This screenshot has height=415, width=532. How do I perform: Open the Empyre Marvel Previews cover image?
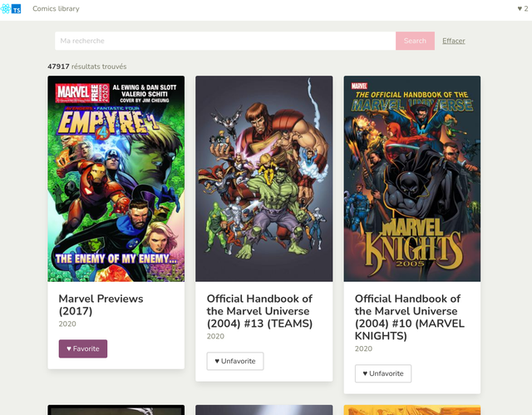[x=116, y=179]
